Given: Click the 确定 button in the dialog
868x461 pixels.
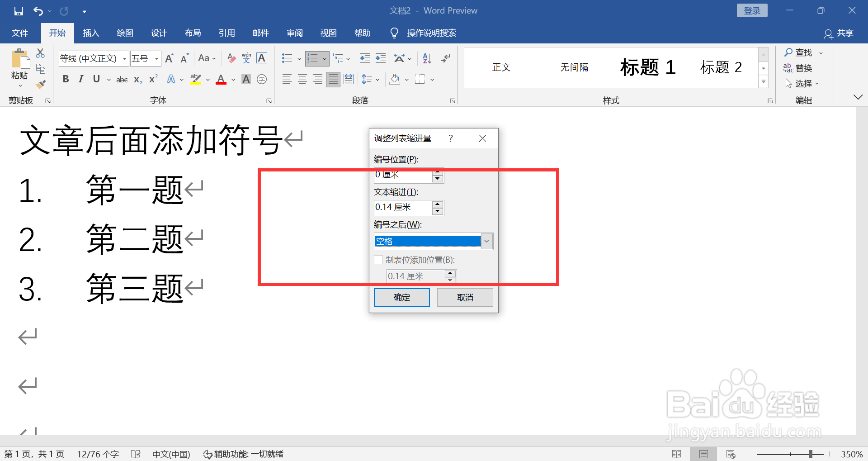Looking at the screenshot, I should click(401, 297).
